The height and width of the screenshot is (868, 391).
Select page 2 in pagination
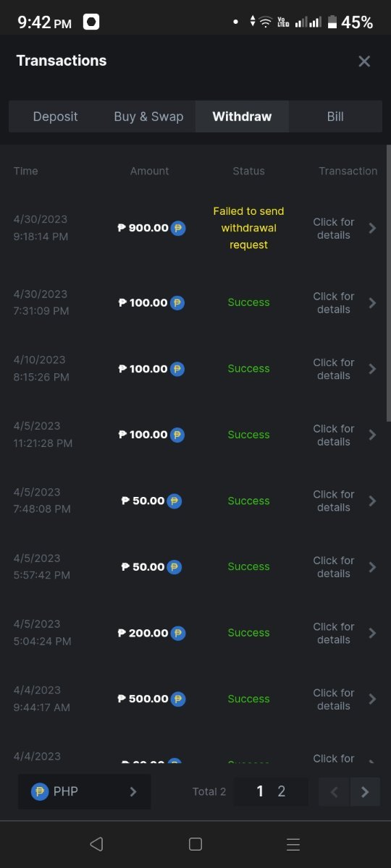282,791
